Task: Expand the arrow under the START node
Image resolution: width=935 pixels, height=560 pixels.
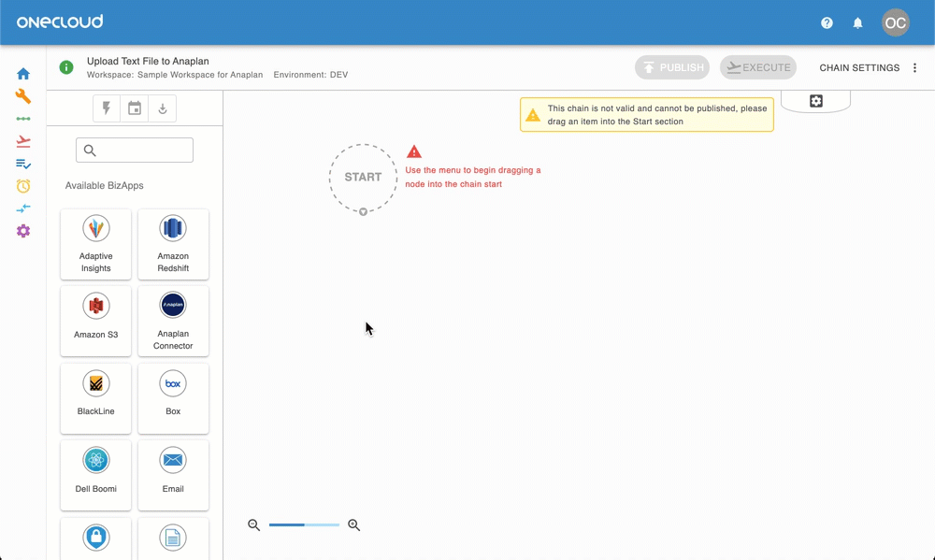Action: click(x=363, y=211)
